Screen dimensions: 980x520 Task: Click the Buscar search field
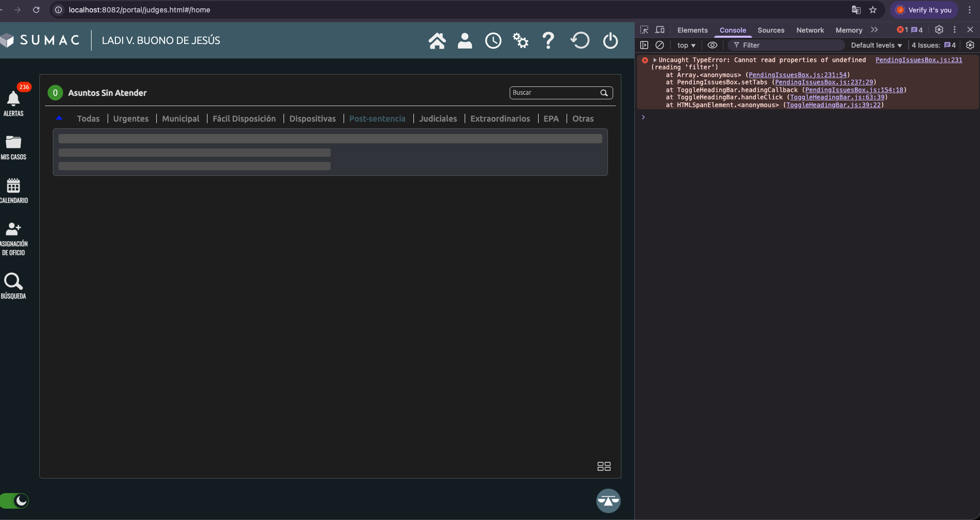tap(554, 93)
